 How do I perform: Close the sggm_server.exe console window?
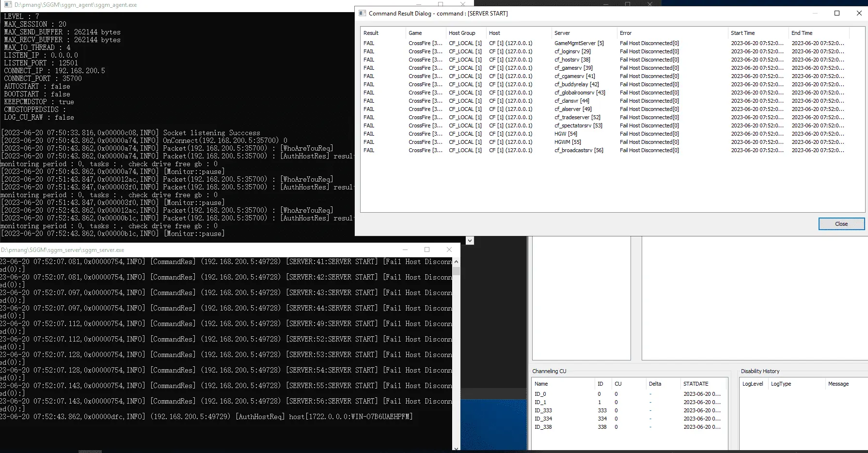click(x=449, y=250)
